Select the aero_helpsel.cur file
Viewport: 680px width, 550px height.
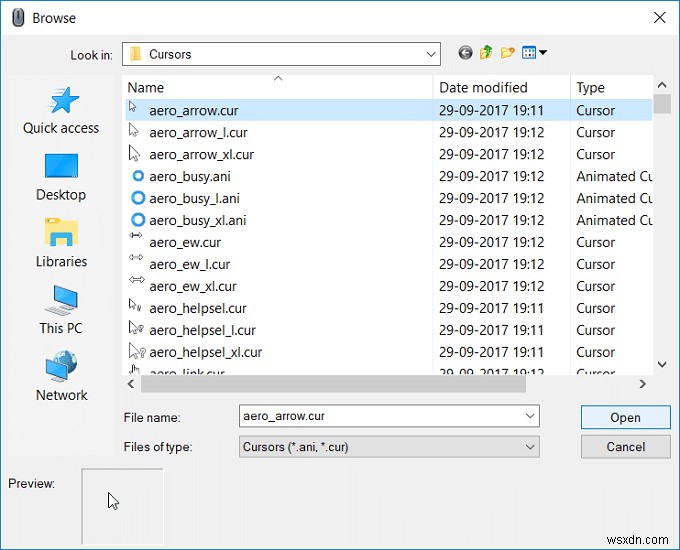198,308
